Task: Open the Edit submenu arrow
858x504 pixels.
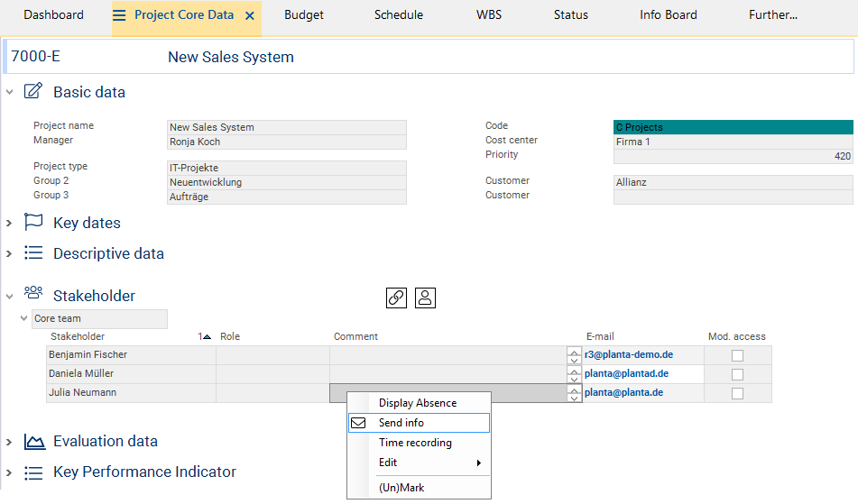Action: (479, 463)
